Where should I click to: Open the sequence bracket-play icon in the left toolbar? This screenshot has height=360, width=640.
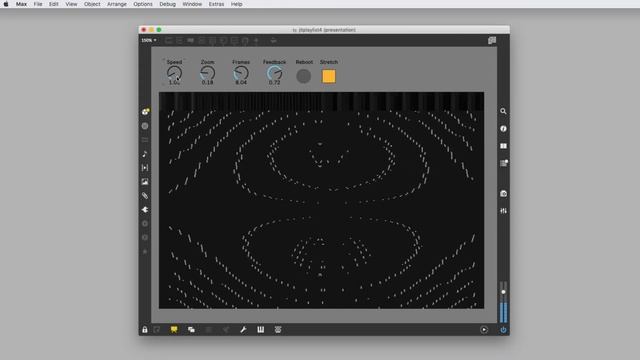(x=145, y=168)
